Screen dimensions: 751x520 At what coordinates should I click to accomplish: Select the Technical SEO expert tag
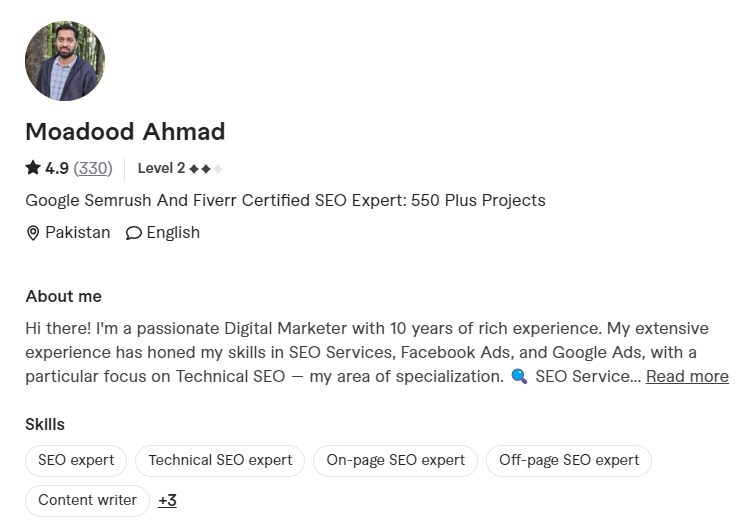coord(220,461)
